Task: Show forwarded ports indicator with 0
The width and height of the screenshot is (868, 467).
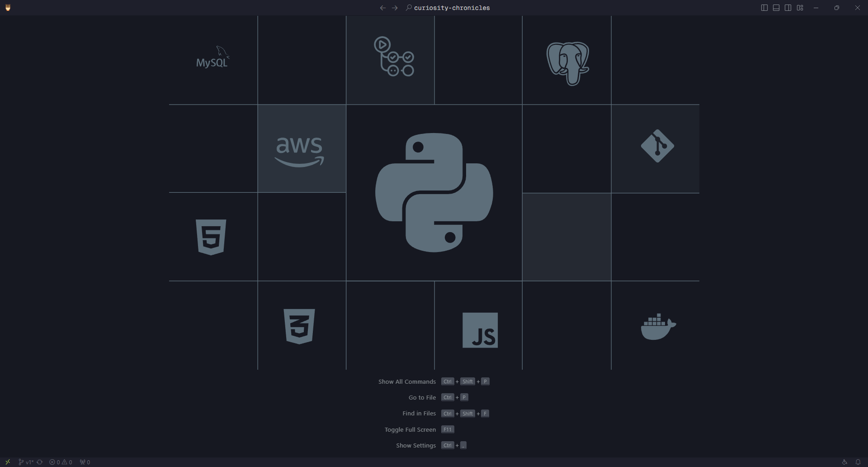Action: tap(85, 462)
